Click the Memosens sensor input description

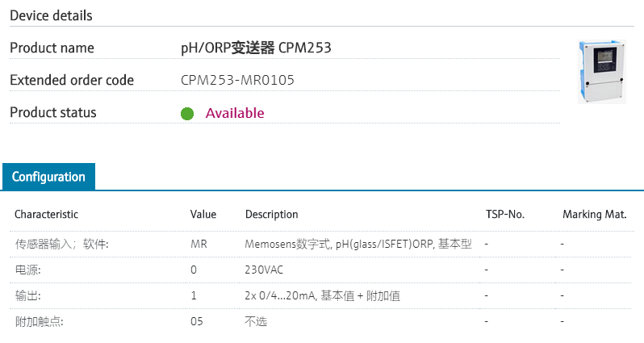pyautogui.click(x=358, y=244)
